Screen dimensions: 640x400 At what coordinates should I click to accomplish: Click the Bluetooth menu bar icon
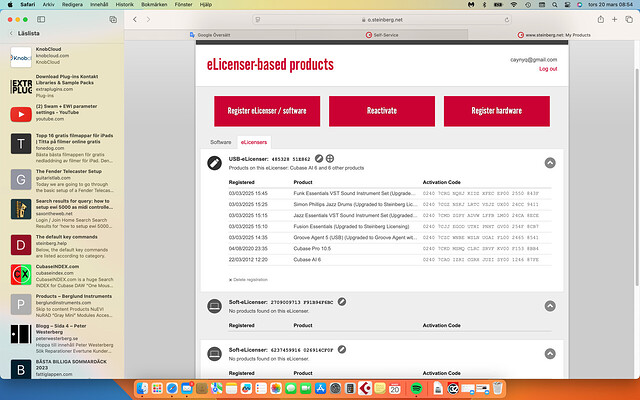[x=484, y=4]
